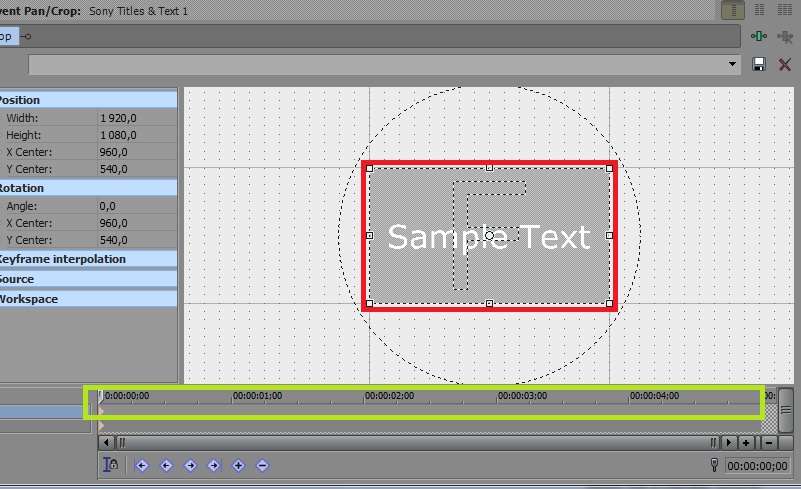Click the Angle: label
Viewport: 801px width, 489px height.
[21, 206]
